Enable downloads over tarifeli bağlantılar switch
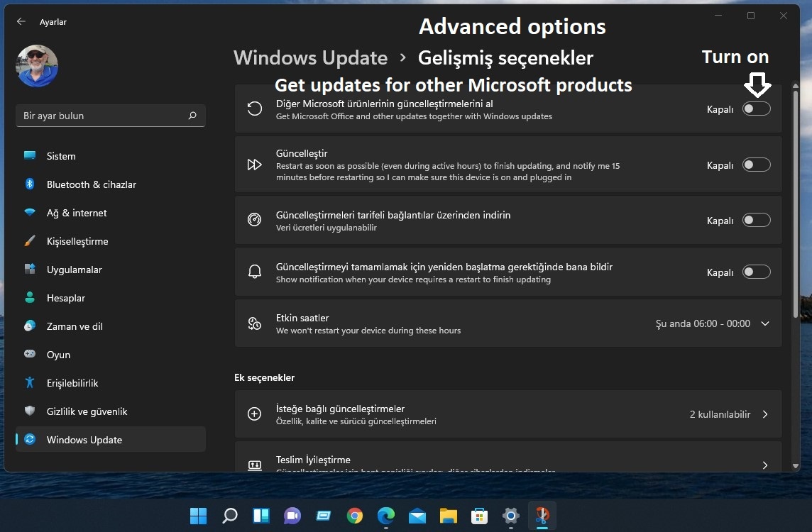 [x=757, y=220]
